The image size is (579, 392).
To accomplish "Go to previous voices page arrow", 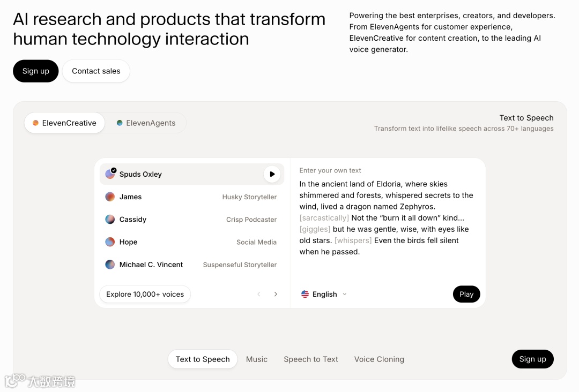I will [x=259, y=294].
